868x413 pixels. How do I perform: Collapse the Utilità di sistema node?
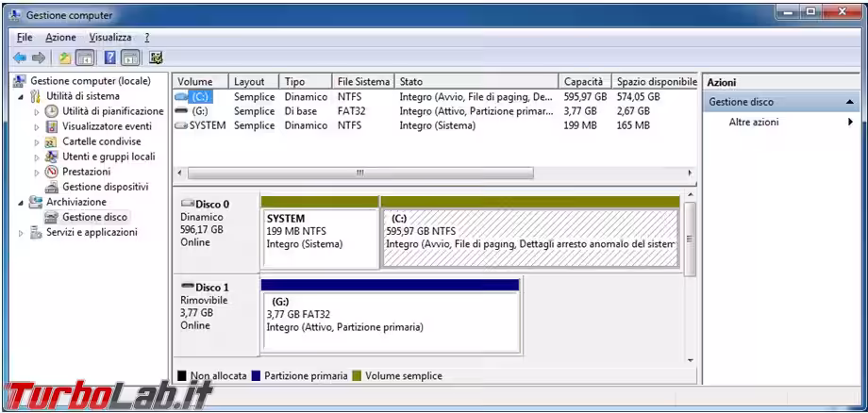pyautogui.click(x=21, y=96)
